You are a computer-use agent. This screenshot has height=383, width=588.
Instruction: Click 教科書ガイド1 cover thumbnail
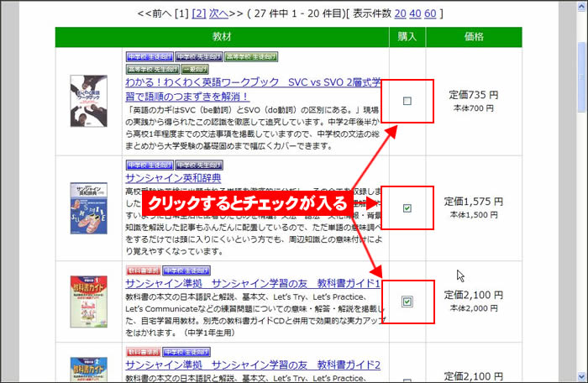click(x=89, y=302)
